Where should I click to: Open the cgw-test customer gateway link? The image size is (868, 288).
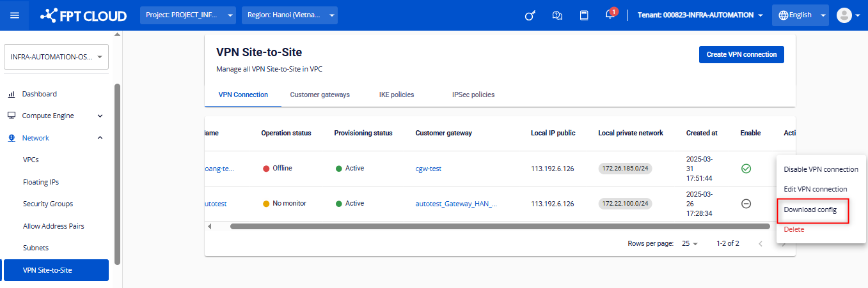coord(428,169)
